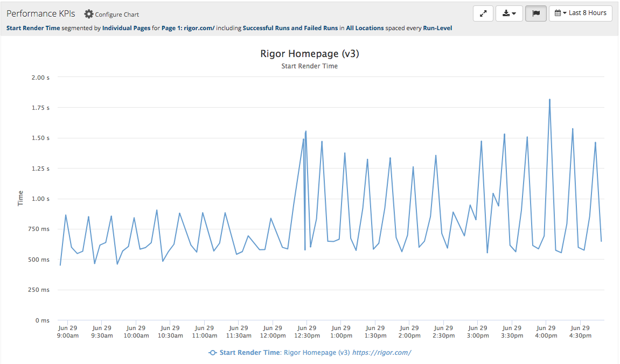
Task: Change Successful Runs and Failed Runs filter
Action: (290, 28)
